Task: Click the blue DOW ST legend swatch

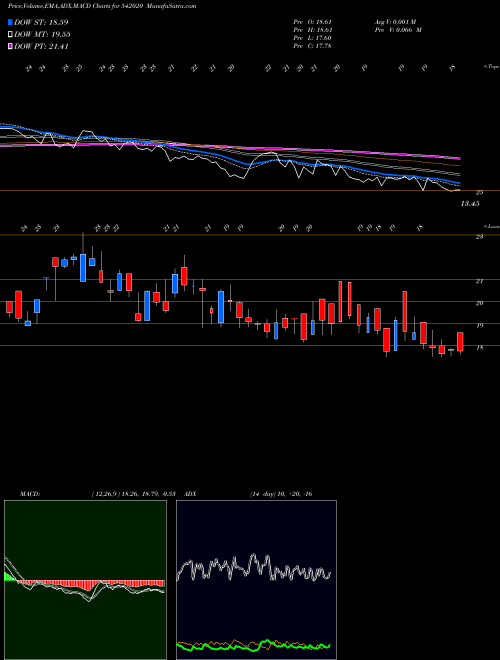Action: [10, 22]
